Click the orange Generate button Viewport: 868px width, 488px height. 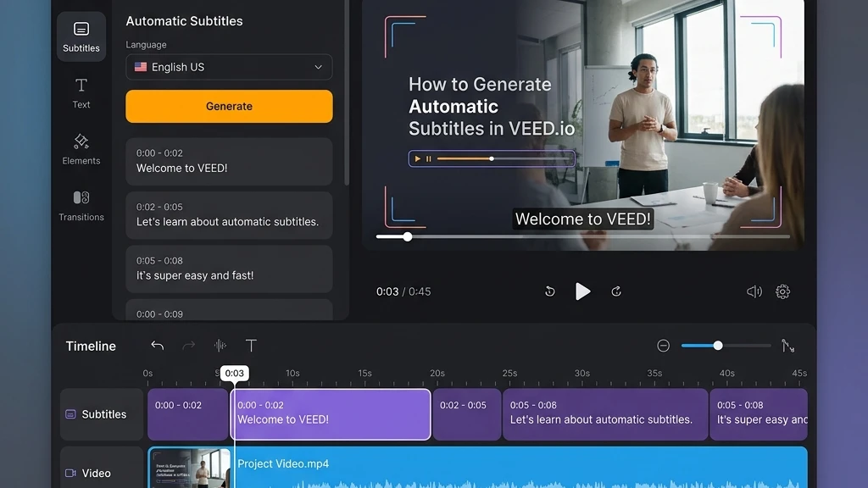[x=229, y=106]
